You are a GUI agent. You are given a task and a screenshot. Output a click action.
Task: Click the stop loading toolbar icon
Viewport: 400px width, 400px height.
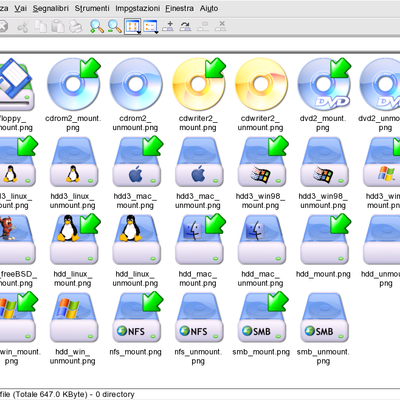[3, 26]
